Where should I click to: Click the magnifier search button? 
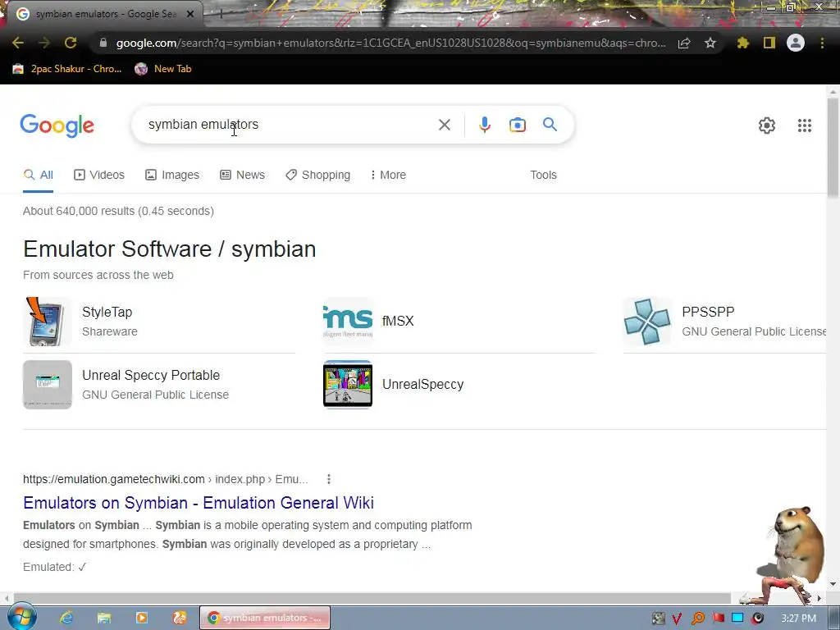(x=550, y=125)
